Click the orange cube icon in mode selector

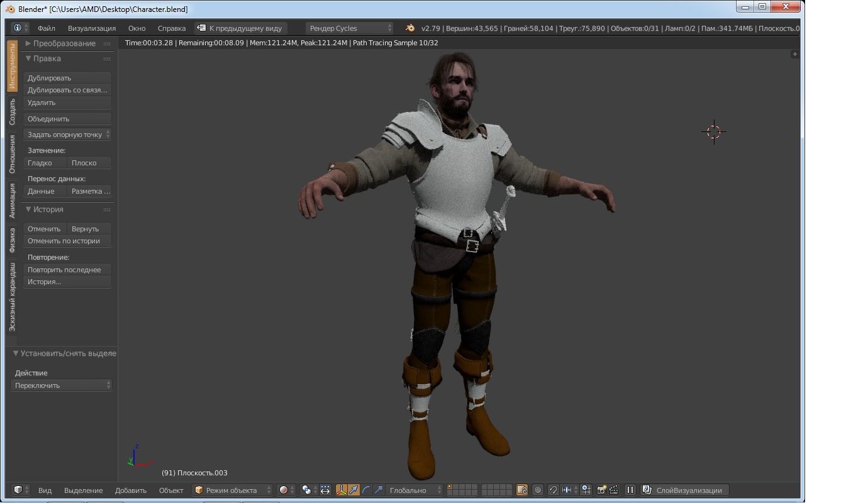click(x=199, y=490)
